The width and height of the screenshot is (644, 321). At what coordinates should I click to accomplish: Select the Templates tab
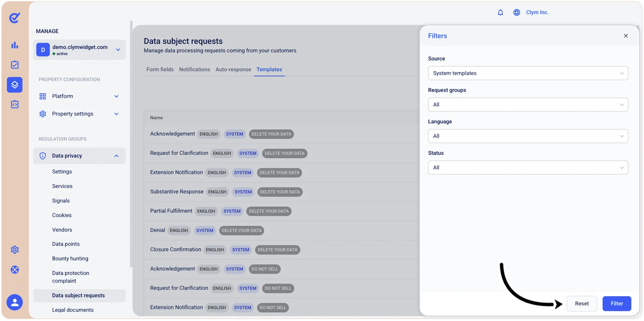click(x=269, y=70)
